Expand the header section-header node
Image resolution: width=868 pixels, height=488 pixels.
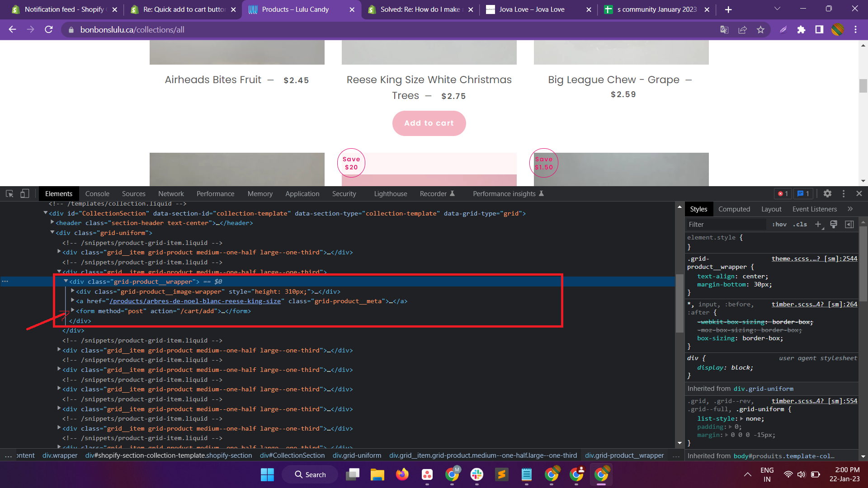[52, 223]
